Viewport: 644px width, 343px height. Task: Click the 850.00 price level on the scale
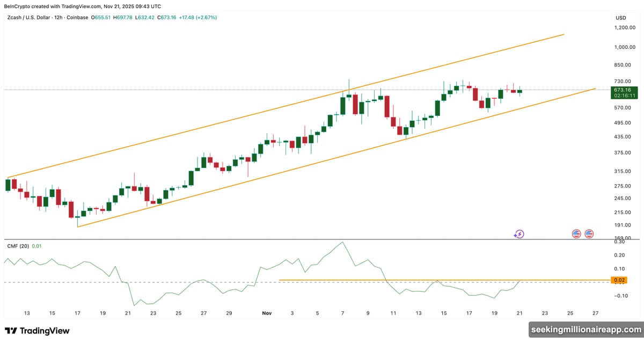[x=621, y=65]
